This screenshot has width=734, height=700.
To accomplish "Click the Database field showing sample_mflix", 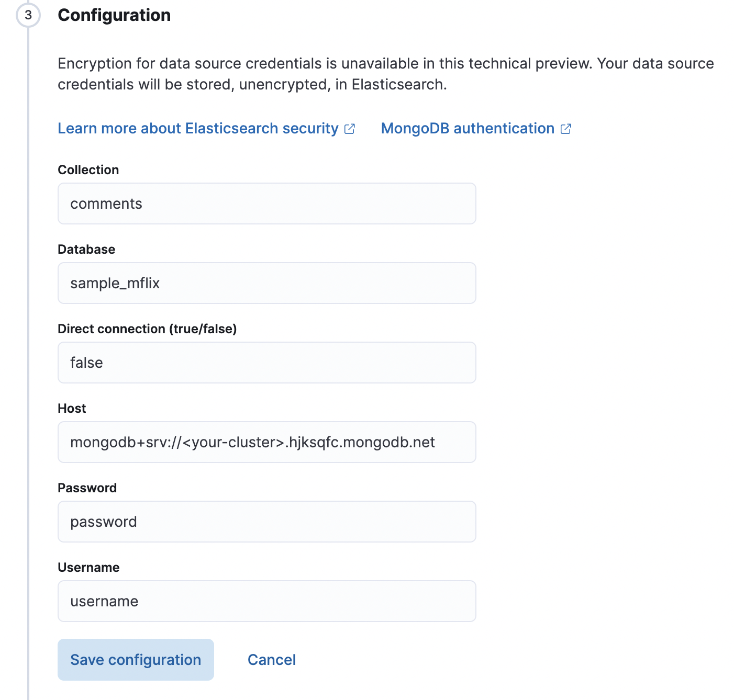I will 266,283.
